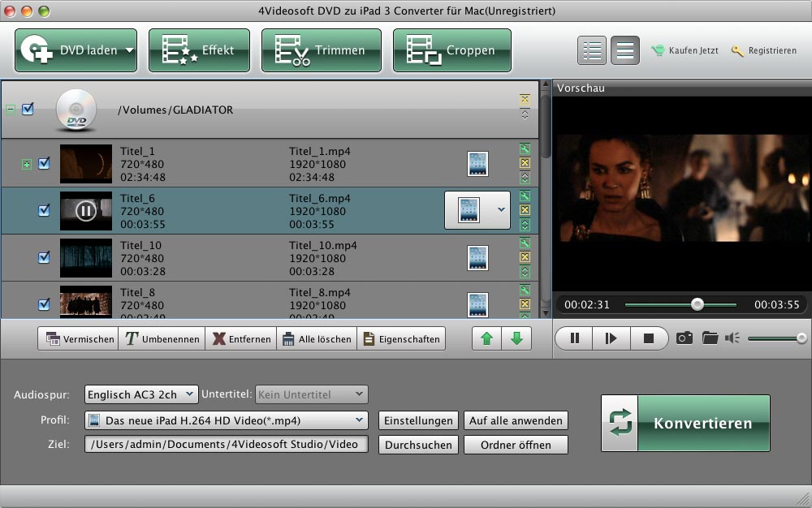Click the Effekt toolbar button

[x=200, y=50]
